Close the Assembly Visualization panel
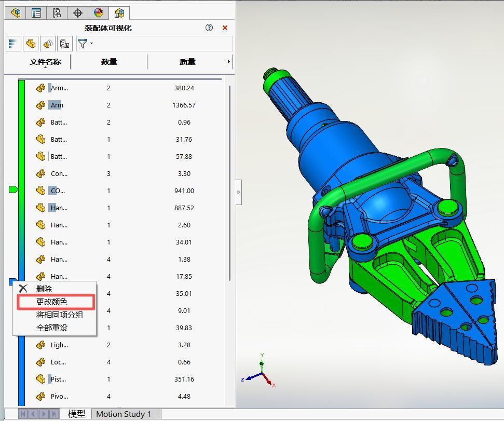Screen dimensions: 504x421 tap(225, 28)
